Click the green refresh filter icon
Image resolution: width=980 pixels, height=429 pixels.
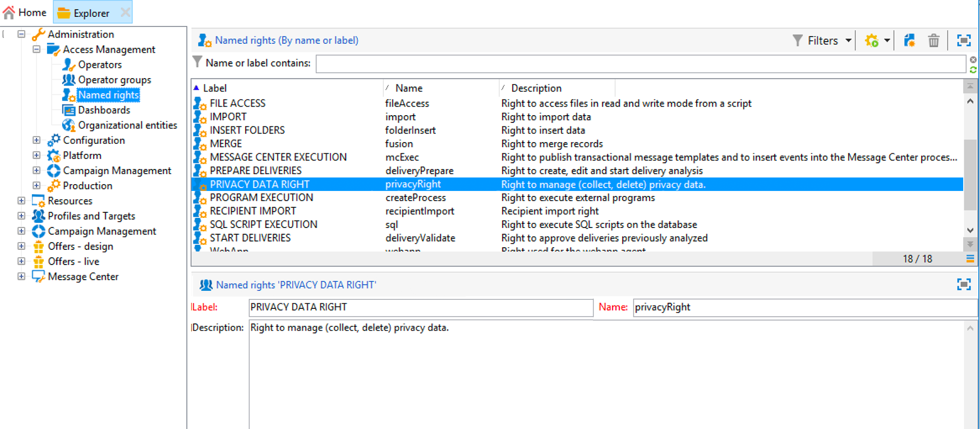click(x=973, y=70)
